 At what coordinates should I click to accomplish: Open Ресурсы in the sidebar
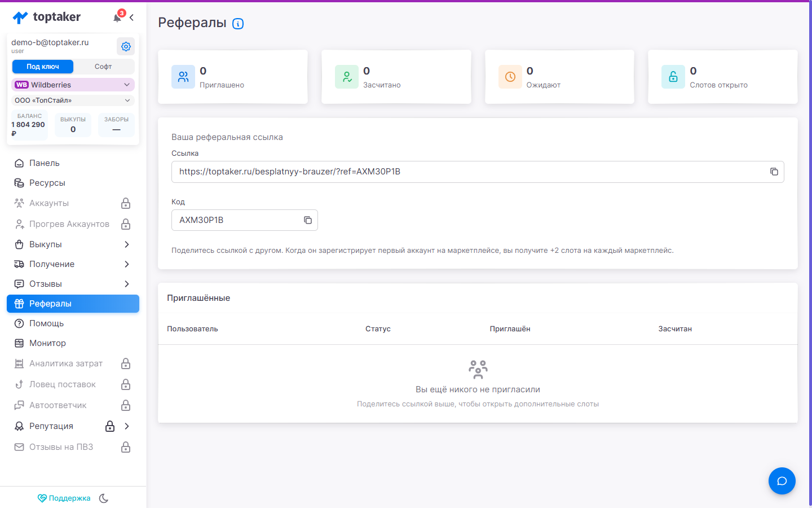(x=73, y=183)
